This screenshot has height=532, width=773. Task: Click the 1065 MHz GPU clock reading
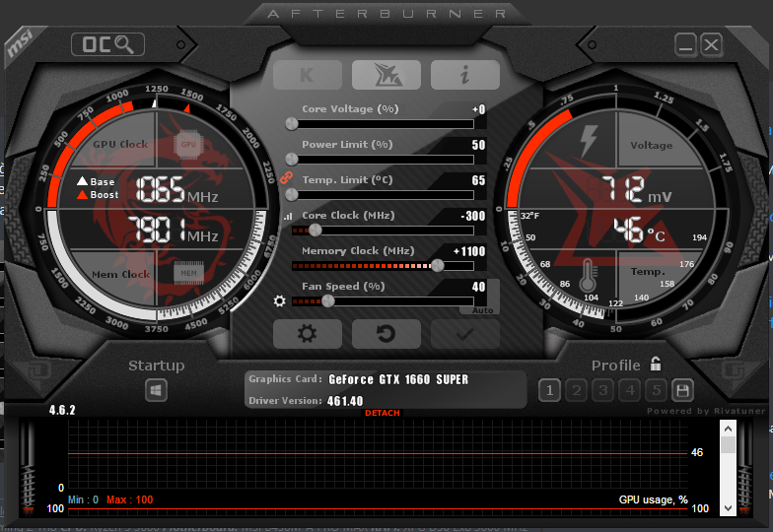click(x=176, y=190)
